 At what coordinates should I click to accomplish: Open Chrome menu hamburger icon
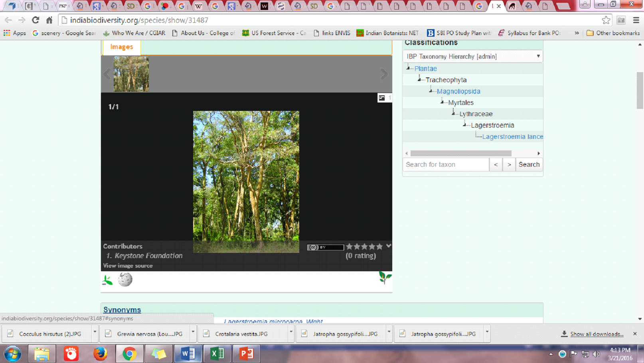click(636, 20)
